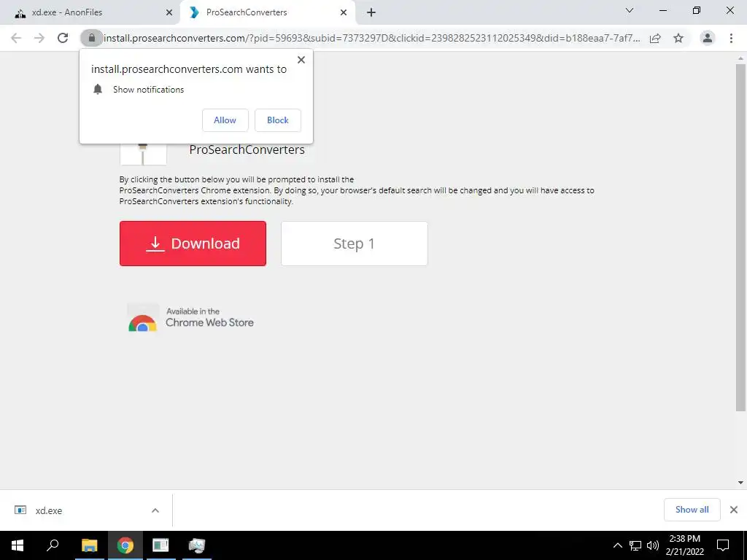Open a new browser tab
Viewport: 747px width, 560px height.
point(371,13)
